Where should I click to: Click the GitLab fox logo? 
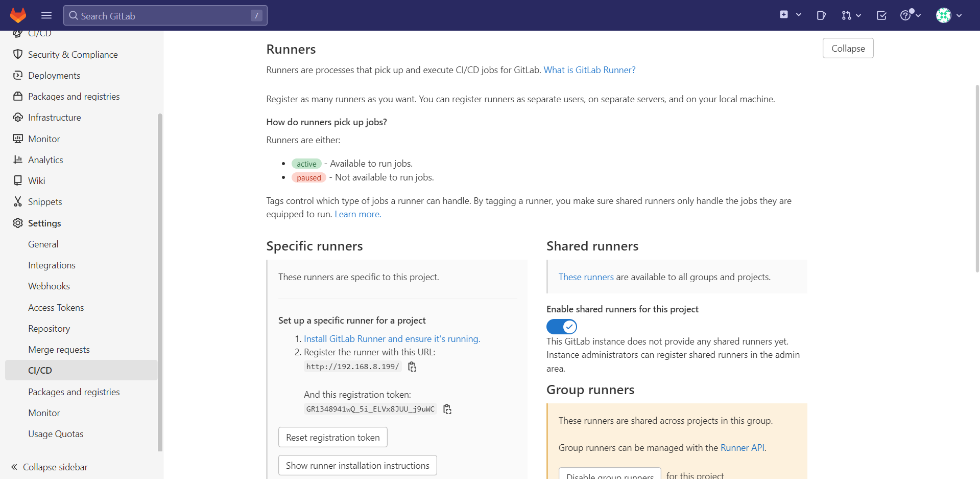coord(18,15)
